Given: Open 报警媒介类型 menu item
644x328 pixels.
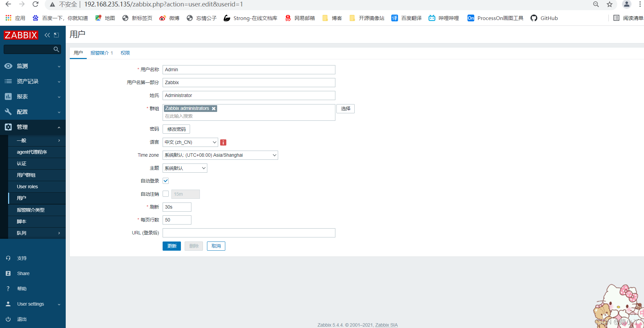Looking at the screenshot, I should [37, 210].
